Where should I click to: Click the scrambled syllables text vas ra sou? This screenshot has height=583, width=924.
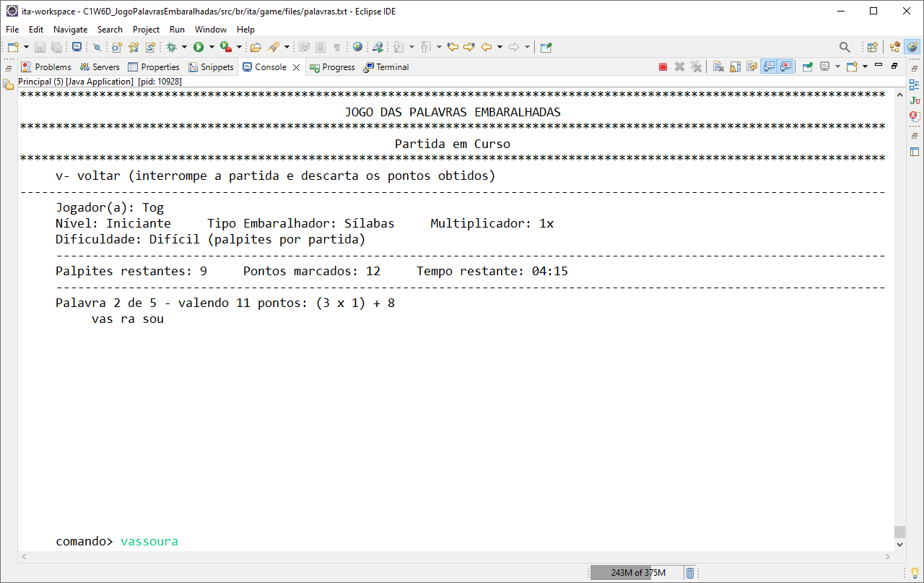tap(128, 319)
